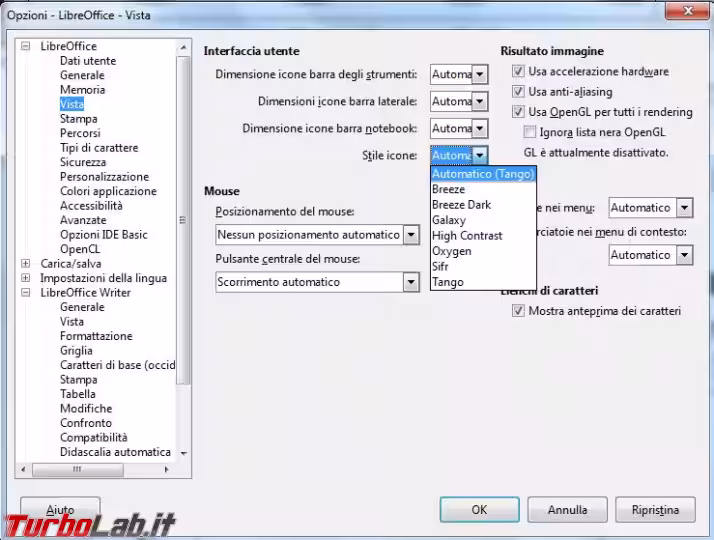The width and height of the screenshot is (714, 540).
Task: Click tree horizontal scrollbar left arrow
Action: point(23,469)
